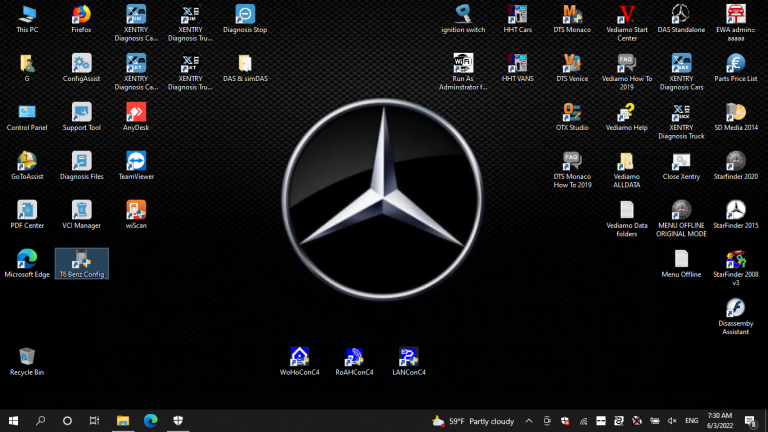The width and height of the screenshot is (768, 432).
Task: Open the ignition switch shortcut
Action: click(x=463, y=19)
